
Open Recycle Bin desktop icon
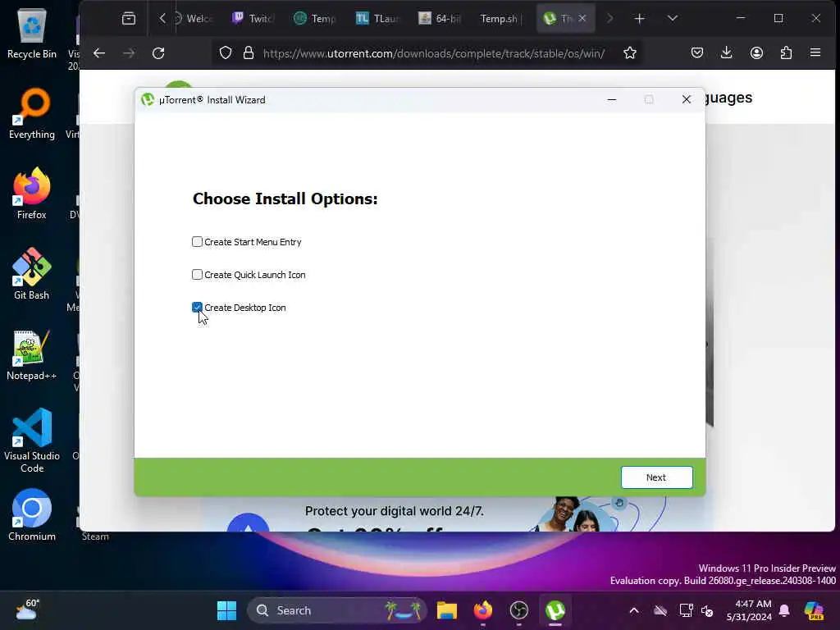pyautogui.click(x=32, y=33)
